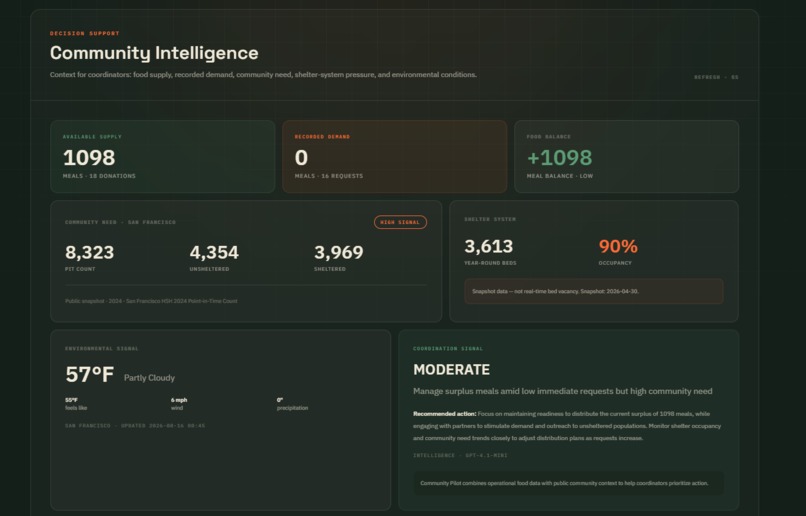
Task: Click the 'Community Intelligence' heading
Action: [154, 53]
